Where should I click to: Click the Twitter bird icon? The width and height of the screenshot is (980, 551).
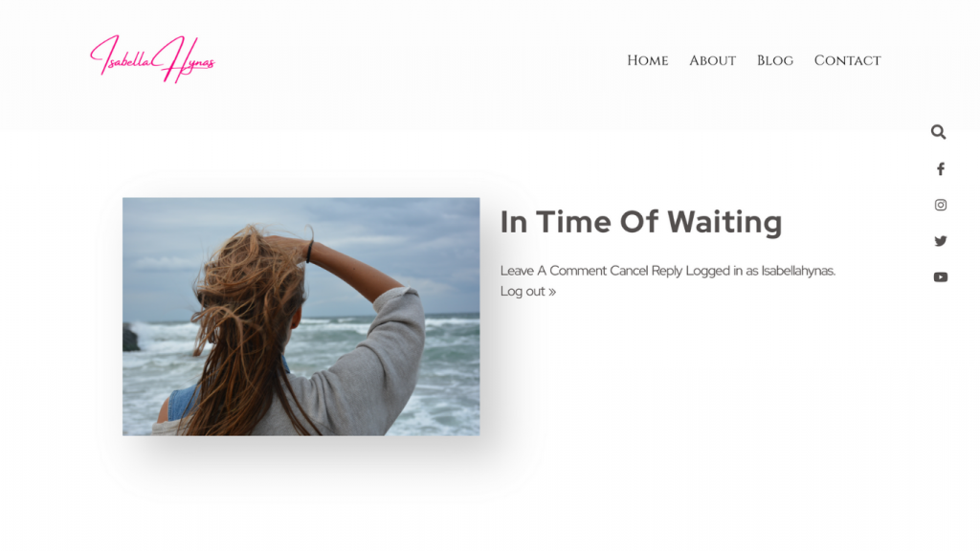tap(941, 241)
